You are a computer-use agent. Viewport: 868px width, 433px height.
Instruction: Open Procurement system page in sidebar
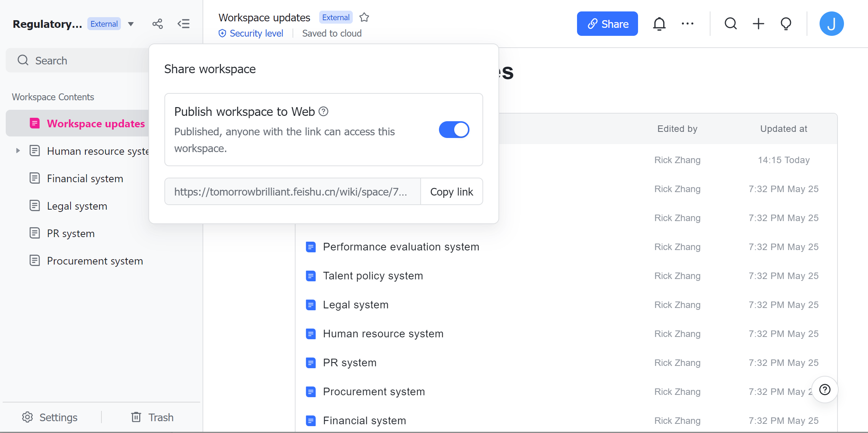[95, 261]
